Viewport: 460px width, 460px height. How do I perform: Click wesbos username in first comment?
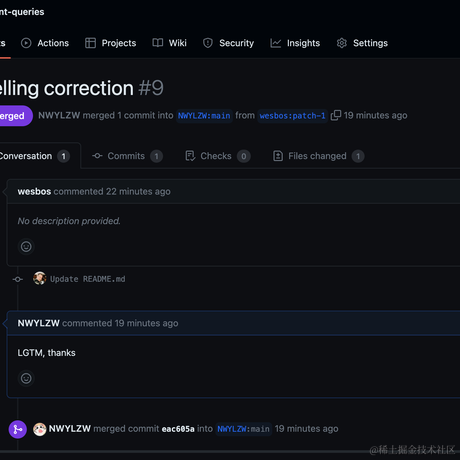tap(34, 192)
